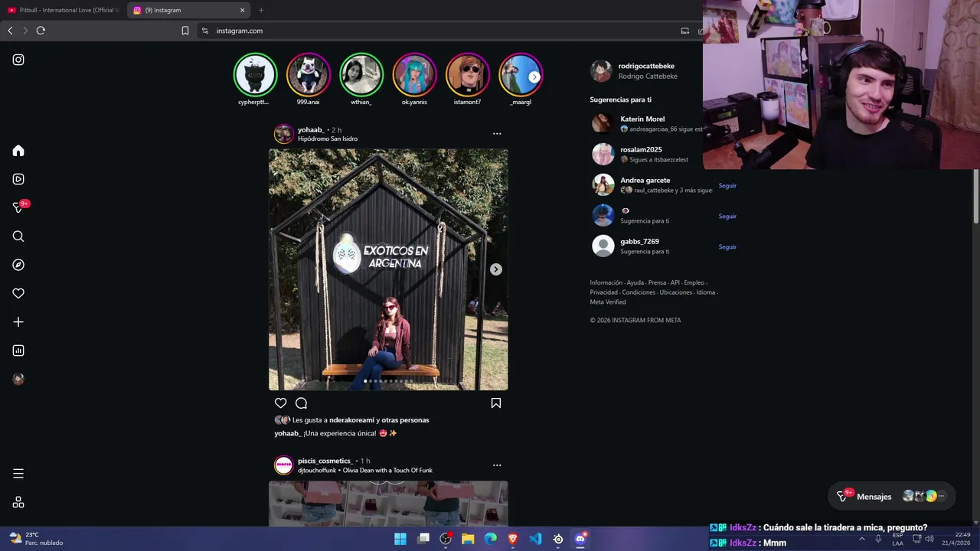
Task: Open nderakoreami in likes line
Action: [x=351, y=420]
